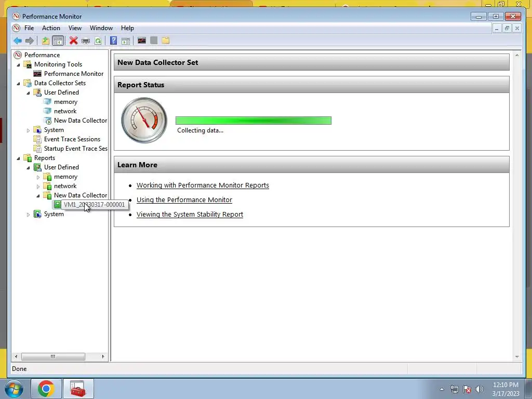Expand System under Data Collector Sets
Screen dimensions: 532x399
[28, 130]
